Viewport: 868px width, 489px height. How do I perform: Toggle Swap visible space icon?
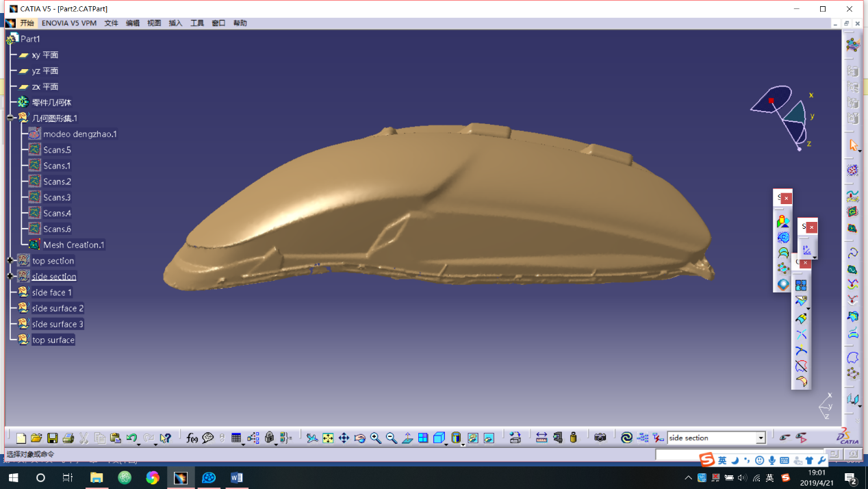[x=489, y=438]
